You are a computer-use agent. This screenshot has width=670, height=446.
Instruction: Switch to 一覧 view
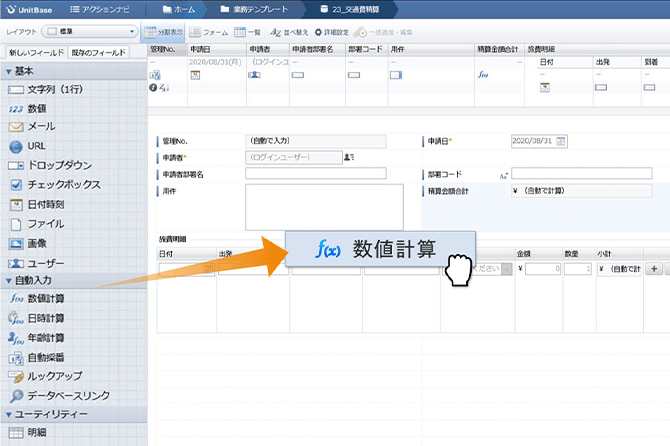tap(247, 32)
